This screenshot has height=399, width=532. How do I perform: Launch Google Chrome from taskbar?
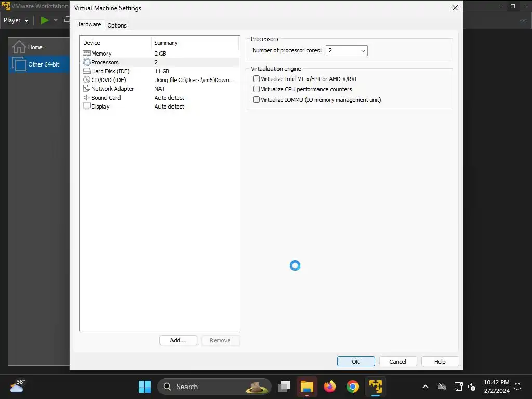353,387
